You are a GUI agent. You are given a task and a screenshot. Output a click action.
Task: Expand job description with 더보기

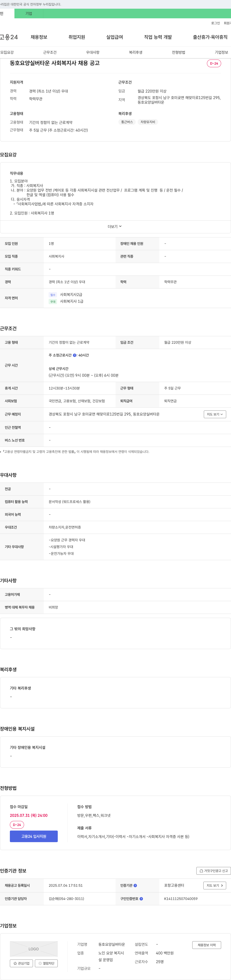point(115,226)
